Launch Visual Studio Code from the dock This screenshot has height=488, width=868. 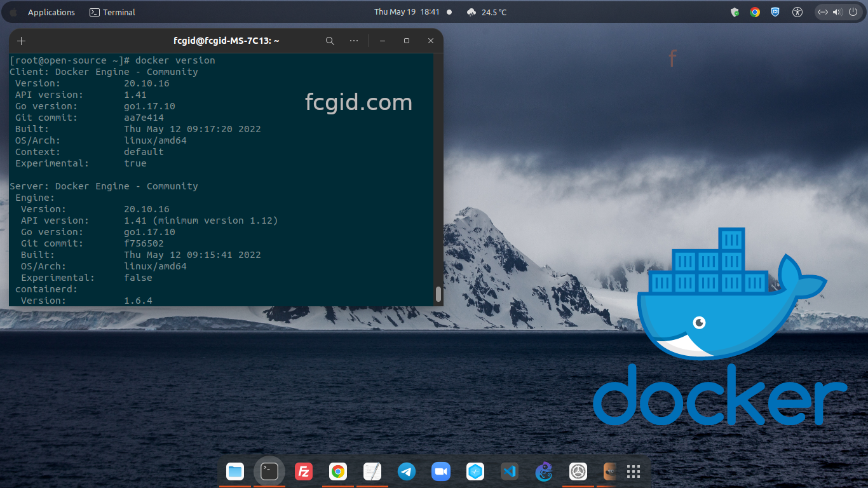point(510,471)
